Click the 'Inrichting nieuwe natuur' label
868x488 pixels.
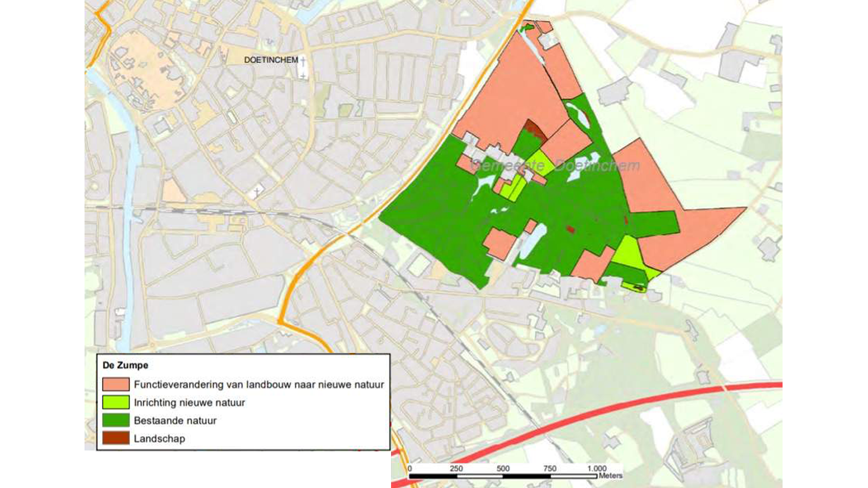tap(189, 403)
